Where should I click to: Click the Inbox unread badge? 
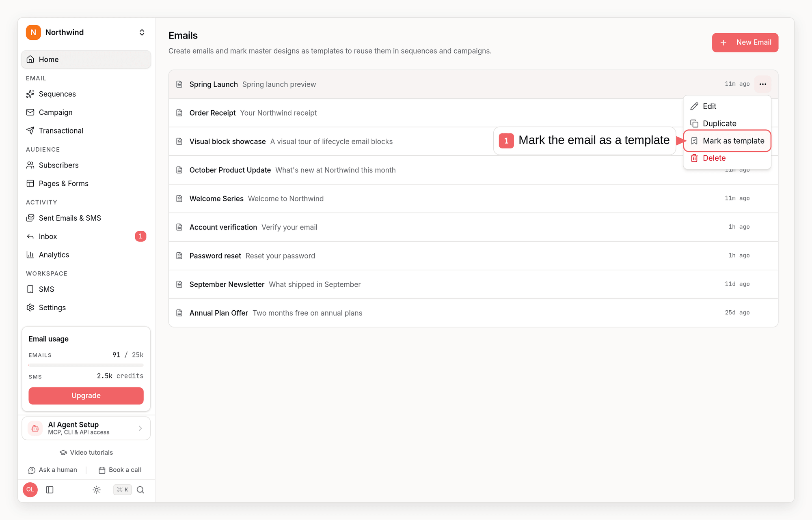[140, 236]
